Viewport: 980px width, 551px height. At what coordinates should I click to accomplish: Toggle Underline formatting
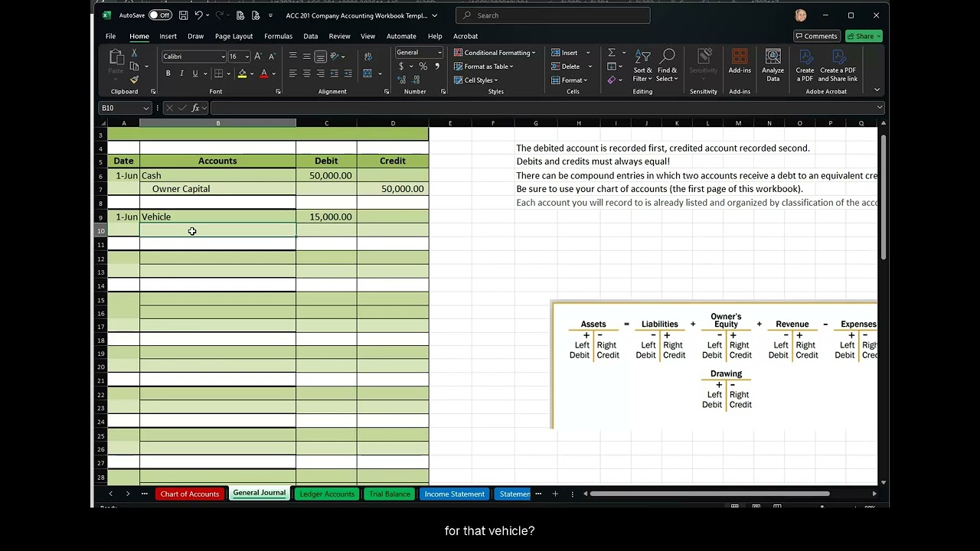coord(195,73)
